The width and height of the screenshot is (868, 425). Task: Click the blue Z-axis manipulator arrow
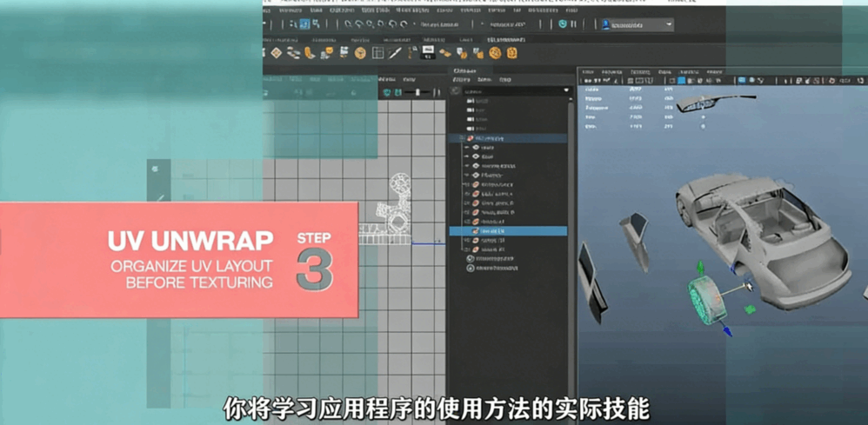726,331
